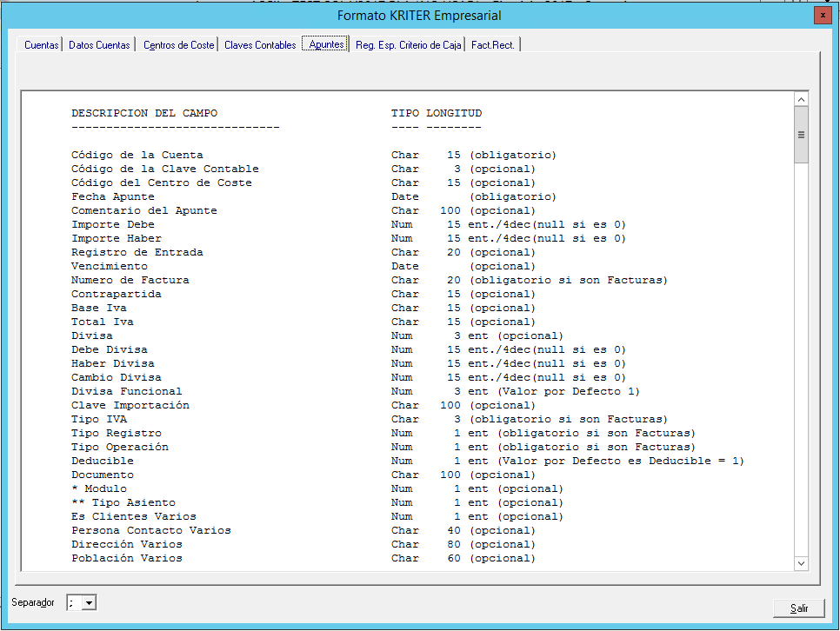Open the Datos Cuentas tab
This screenshot has height=631, width=840.
[x=99, y=45]
